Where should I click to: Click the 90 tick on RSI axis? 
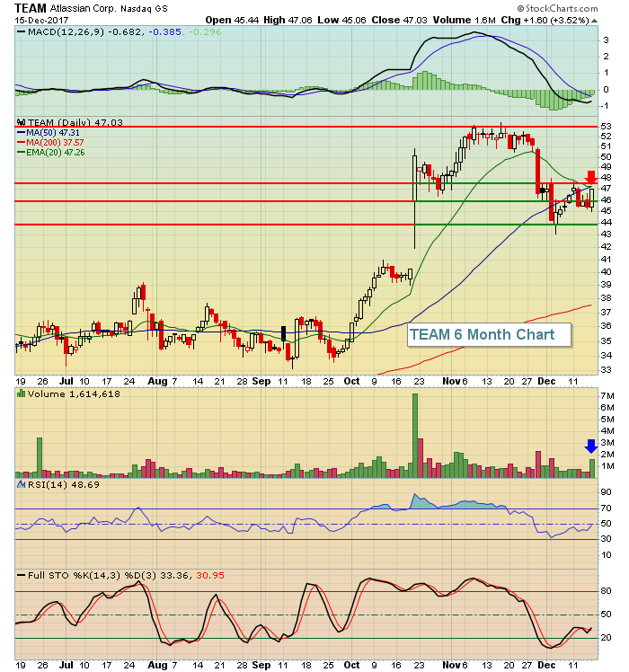pos(606,492)
